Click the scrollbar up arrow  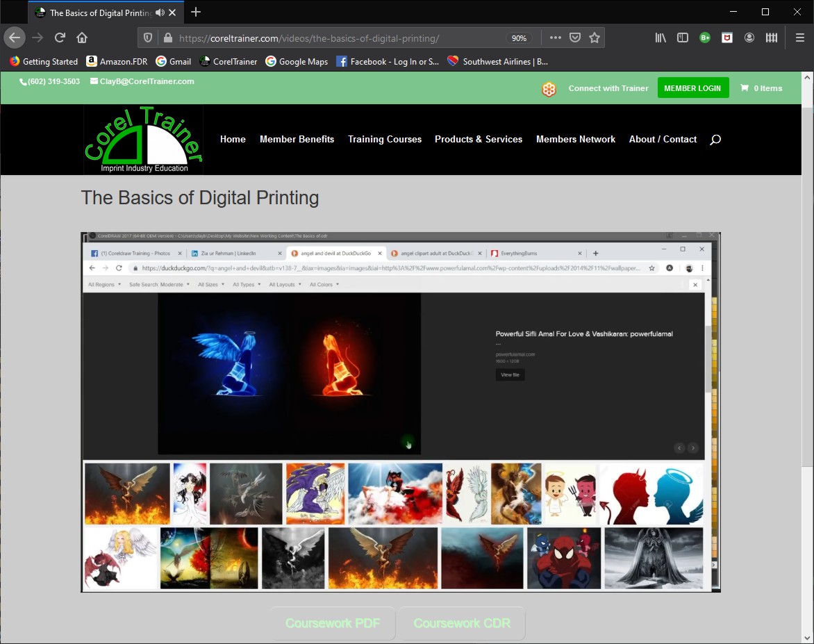[807, 77]
